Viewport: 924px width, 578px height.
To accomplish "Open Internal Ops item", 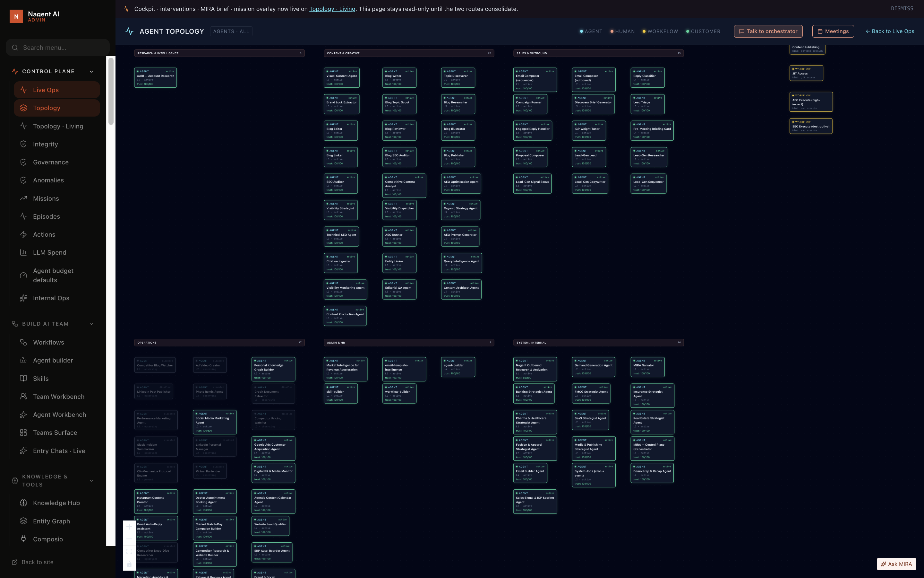I will [x=57, y=298].
